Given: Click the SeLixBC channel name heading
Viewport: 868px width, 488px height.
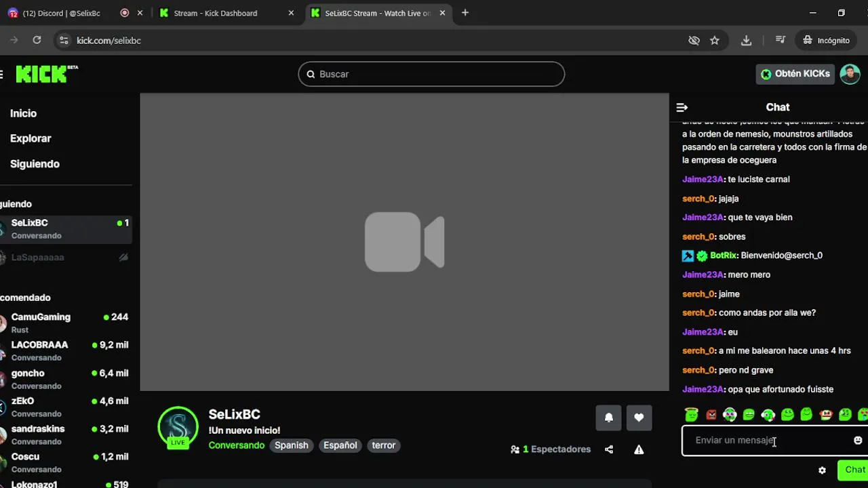Looking at the screenshot, I should (235, 414).
